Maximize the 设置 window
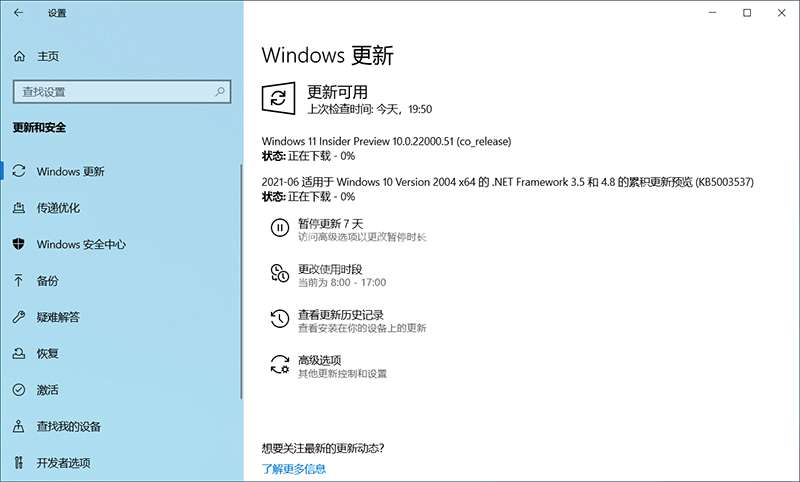Image resolution: width=800 pixels, height=482 pixels. click(747, 13)
